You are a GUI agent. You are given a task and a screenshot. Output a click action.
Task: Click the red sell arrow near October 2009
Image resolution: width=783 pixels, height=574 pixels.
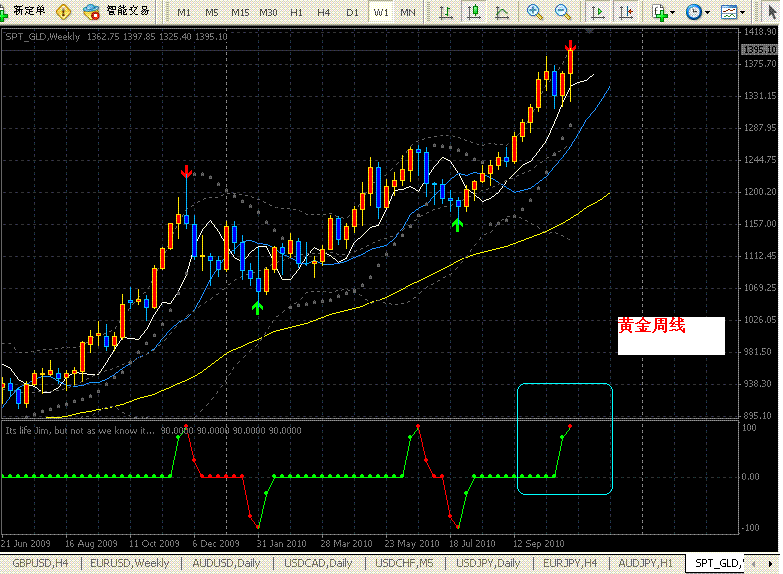[186, 171]
